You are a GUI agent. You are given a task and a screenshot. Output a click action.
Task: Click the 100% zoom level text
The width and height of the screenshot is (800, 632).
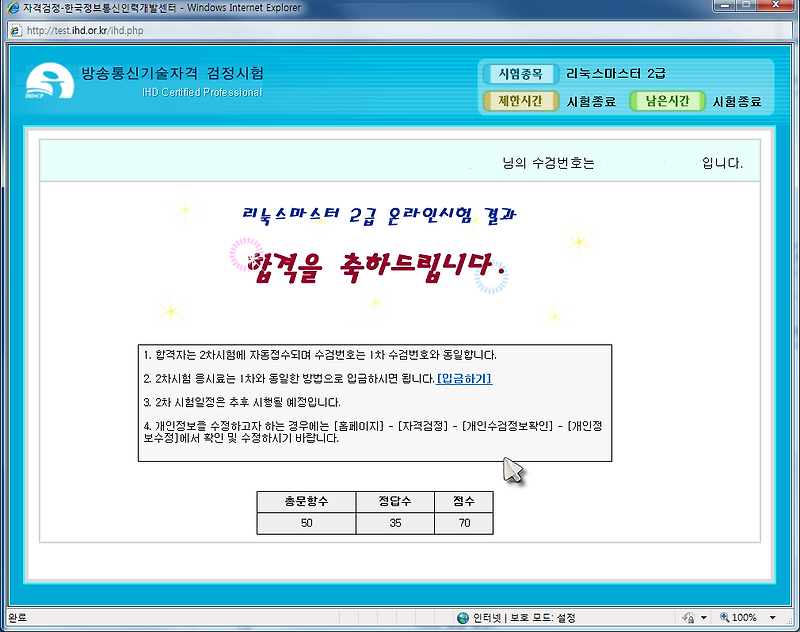tap(744, 618)
